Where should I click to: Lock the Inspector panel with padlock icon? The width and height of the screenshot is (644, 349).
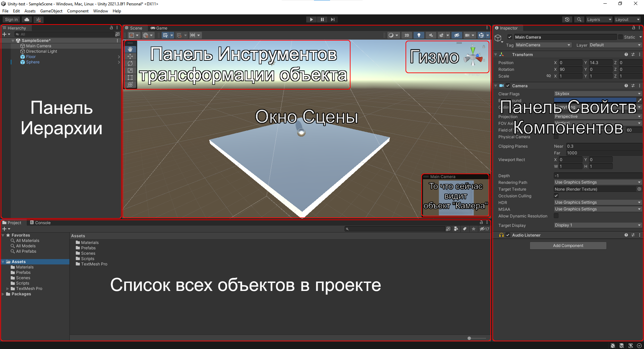coord(634,28)
